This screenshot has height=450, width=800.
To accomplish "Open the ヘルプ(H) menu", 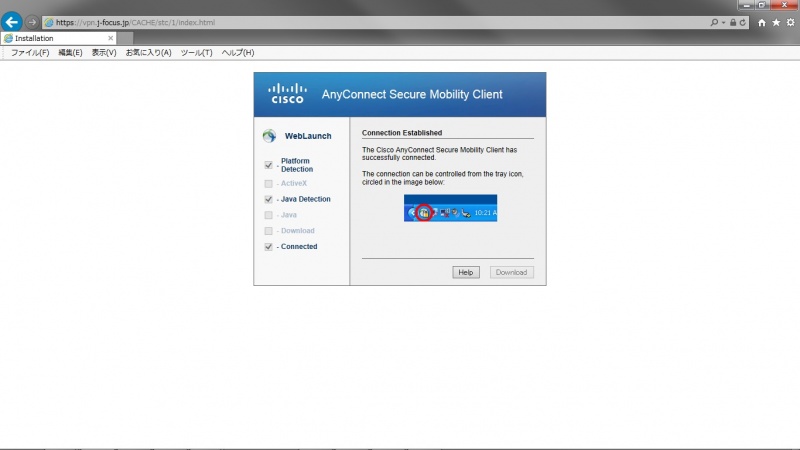I will click(x=238, y=53).
